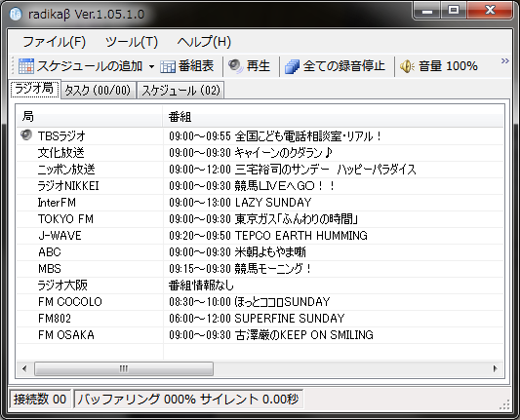Select the ラジオNIKKEI station
Viewport: 520px width, 420px height.
pyautogui.click(x=68, y=186)
